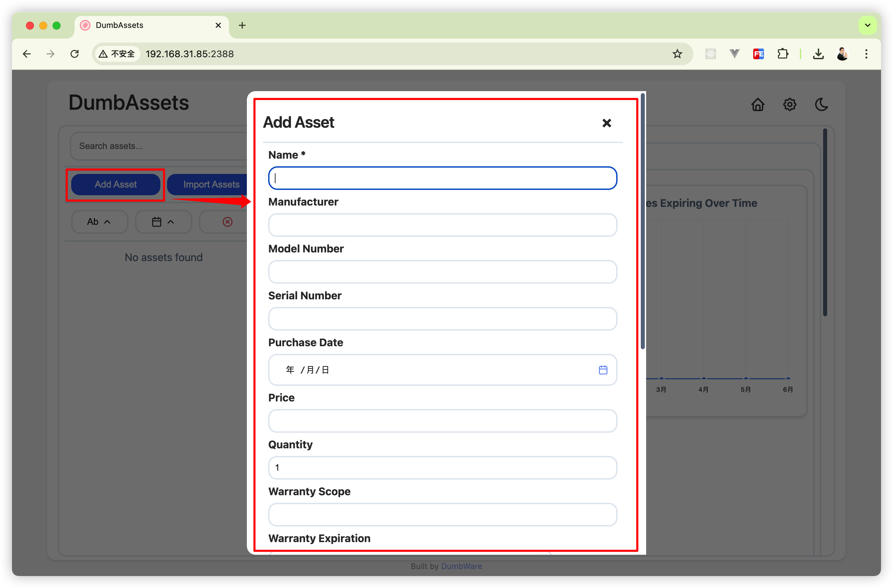Image resolution: width=893 pixels, height=588 pixels.
Task: Toggle the calendar date sort button
Action: coord(163,221)
